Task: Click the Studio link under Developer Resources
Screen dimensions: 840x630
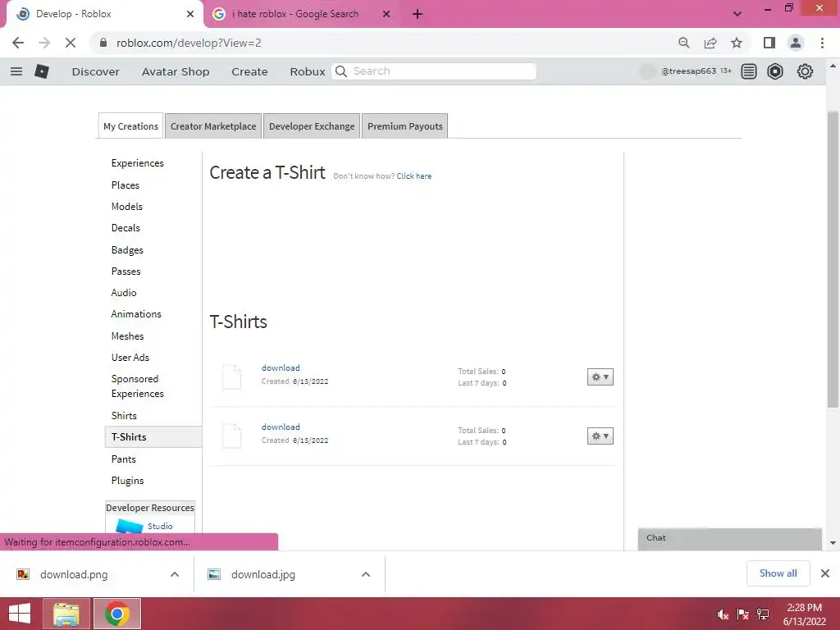Action: [x=160, y=526]
